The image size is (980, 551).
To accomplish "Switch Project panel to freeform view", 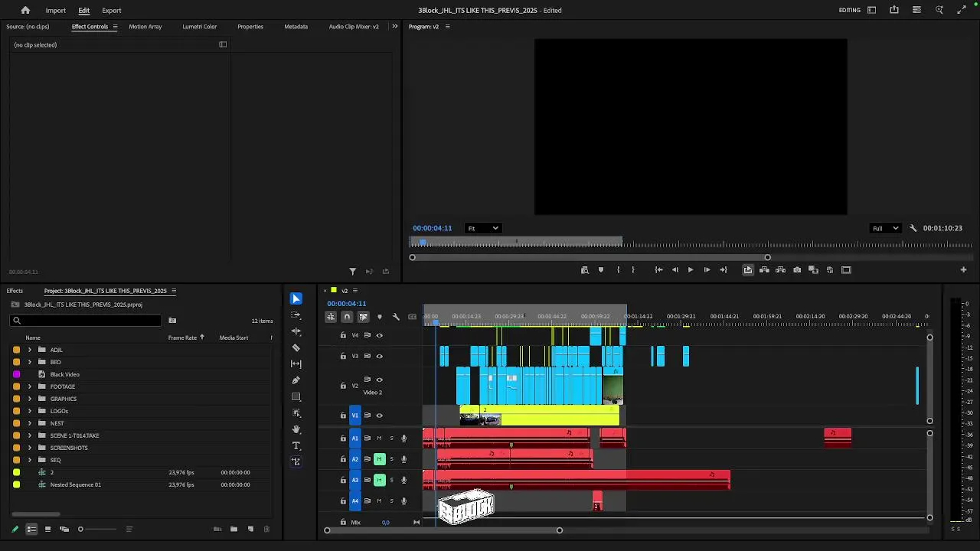I will (x=64, y=529).
